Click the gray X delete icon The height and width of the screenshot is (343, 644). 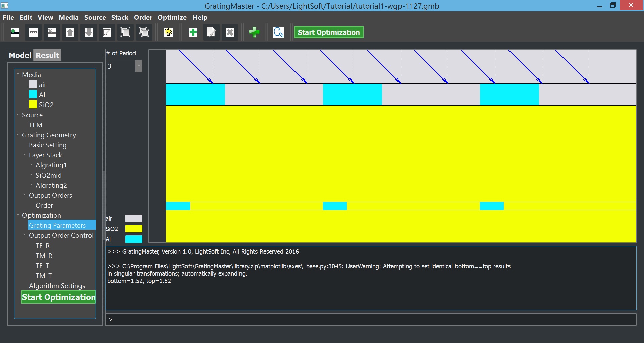230,32
